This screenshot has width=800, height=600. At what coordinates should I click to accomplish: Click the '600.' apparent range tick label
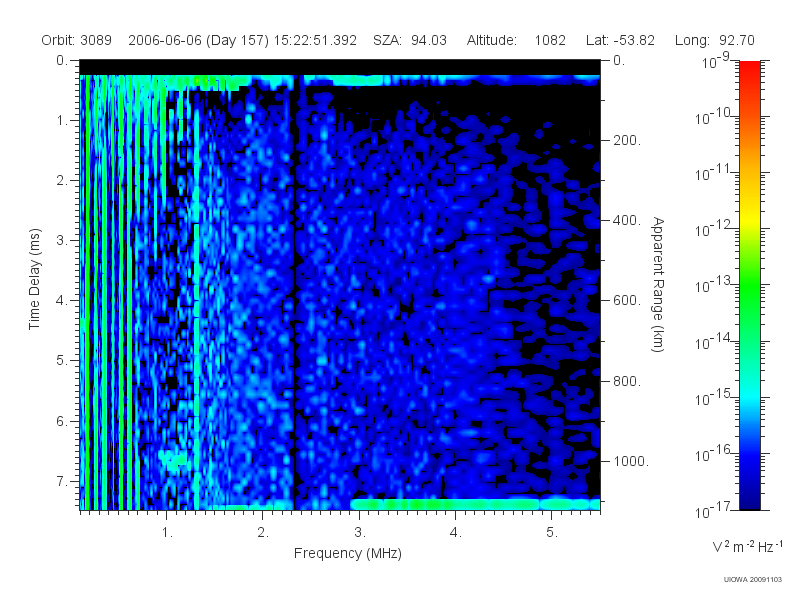tap(627, 301)
